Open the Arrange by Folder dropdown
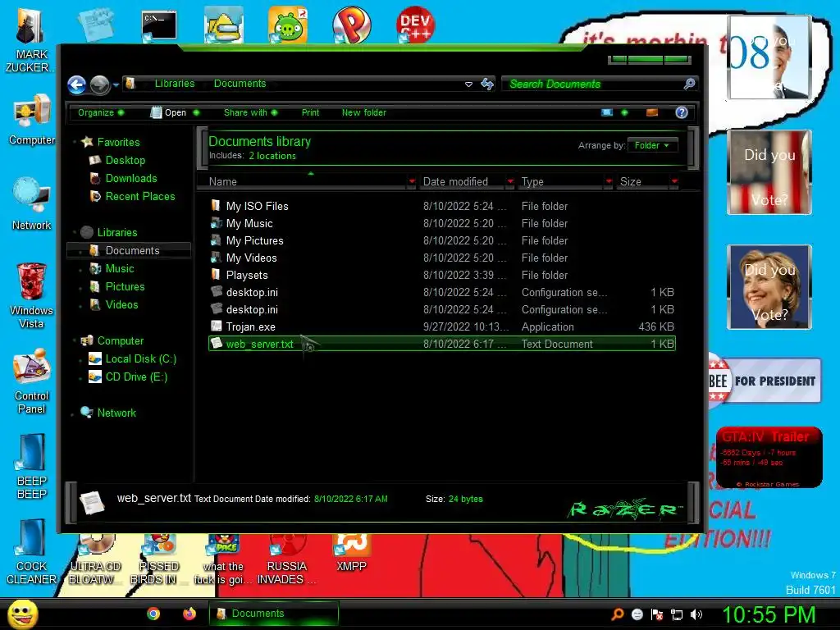The width and height of the screenshot is (840, 630). click(x=652, y=145)
